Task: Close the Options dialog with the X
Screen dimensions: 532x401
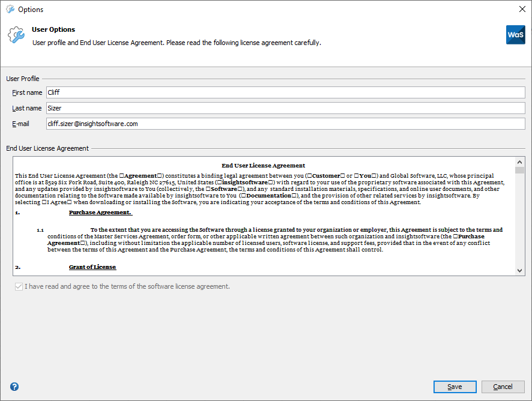Action: [522, 9]
